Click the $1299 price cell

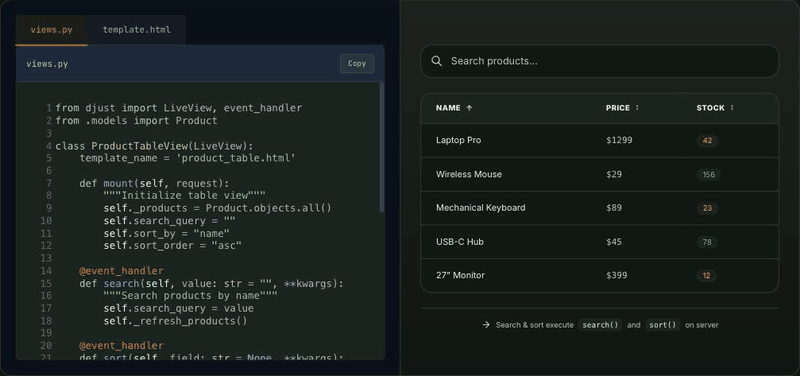(x=619, y=140)
